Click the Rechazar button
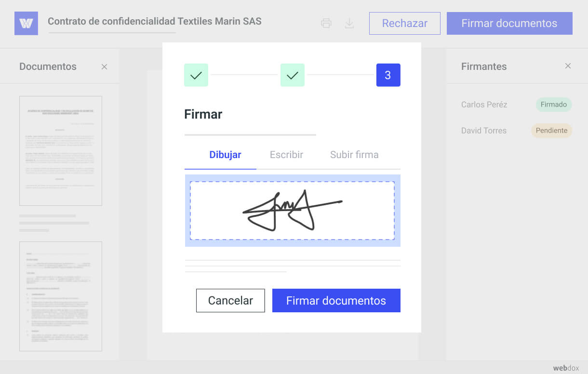 404,23
